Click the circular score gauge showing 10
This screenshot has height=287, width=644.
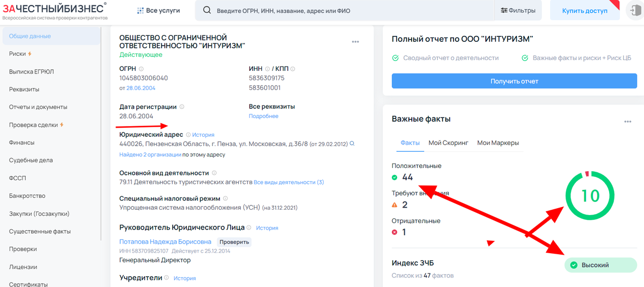[x=590, y=195]
